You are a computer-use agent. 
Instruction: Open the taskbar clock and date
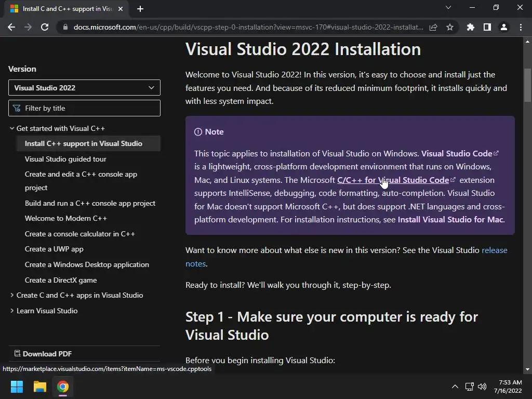(508, 387)
